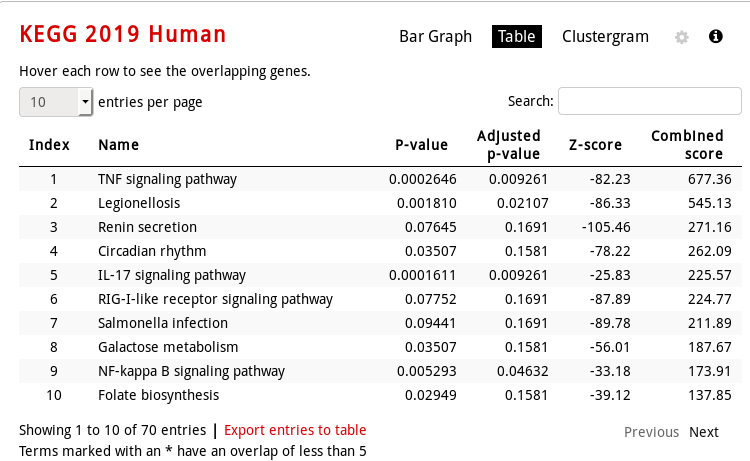Select the TNF signaling pathway row

(380, 179)
